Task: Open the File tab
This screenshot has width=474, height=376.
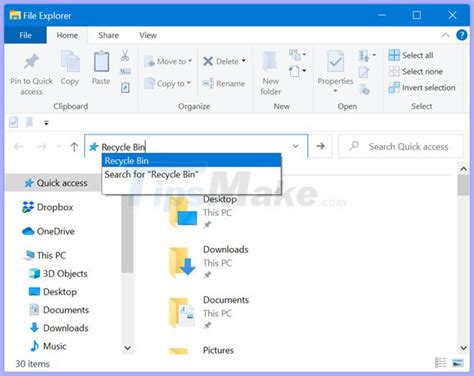Action: pos(25,35)
